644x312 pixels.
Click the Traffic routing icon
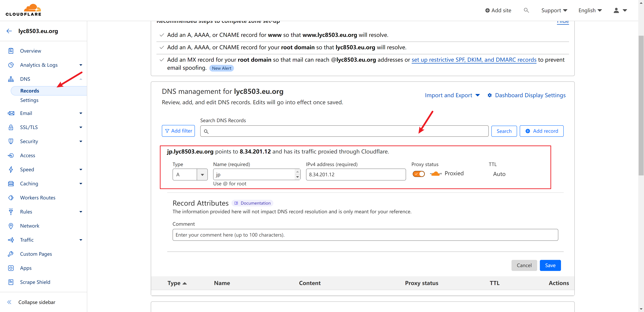click(x=11, y=240)
